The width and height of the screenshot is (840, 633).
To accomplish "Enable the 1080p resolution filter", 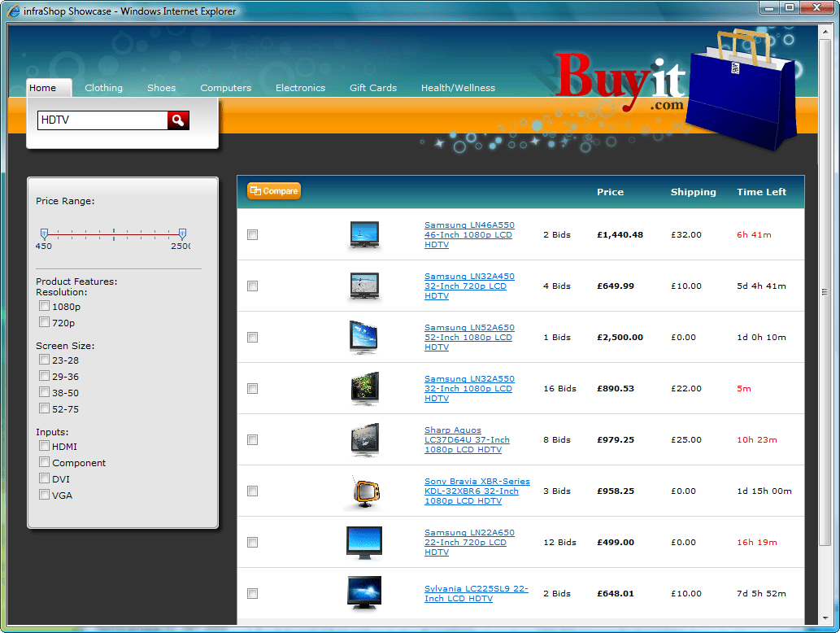I will coord(44,306).
